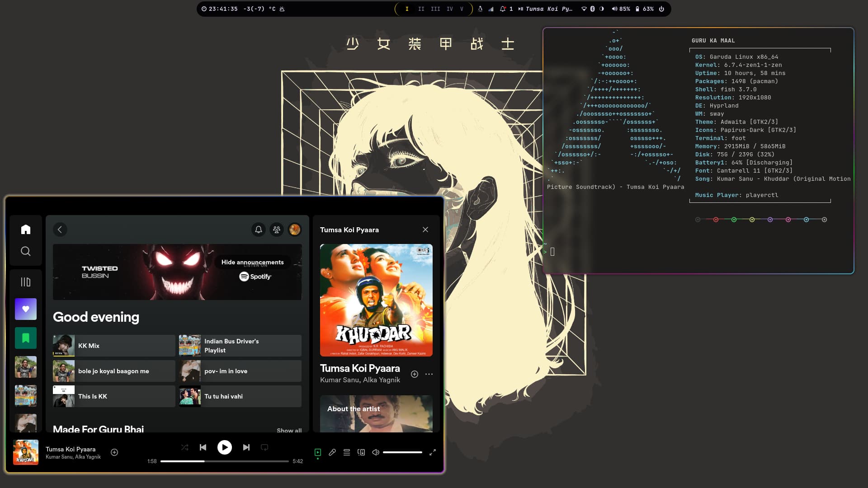Hide announcements in Spotify banner

(x=252, y=262)
